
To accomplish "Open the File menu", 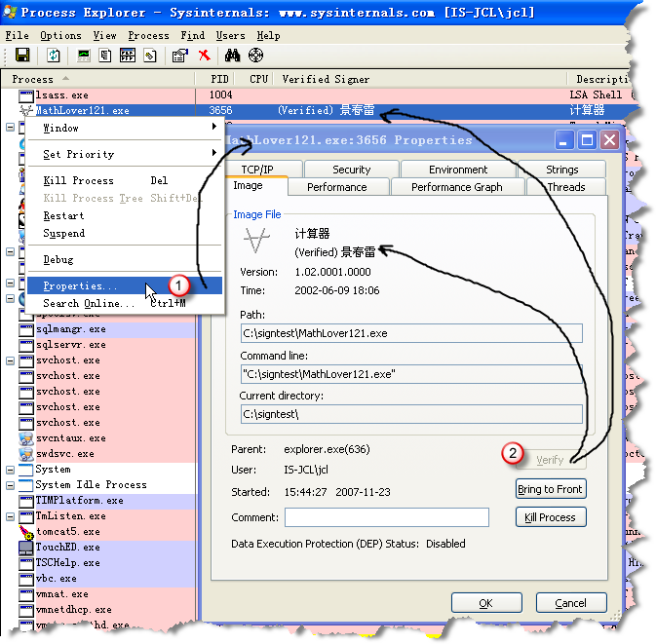I will [x=18, y=35].
